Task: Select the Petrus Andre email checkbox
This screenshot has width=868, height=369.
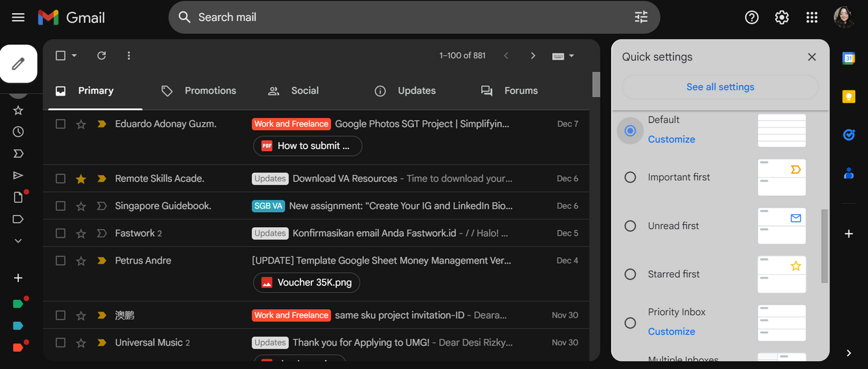Action: (x=60, y=261)
